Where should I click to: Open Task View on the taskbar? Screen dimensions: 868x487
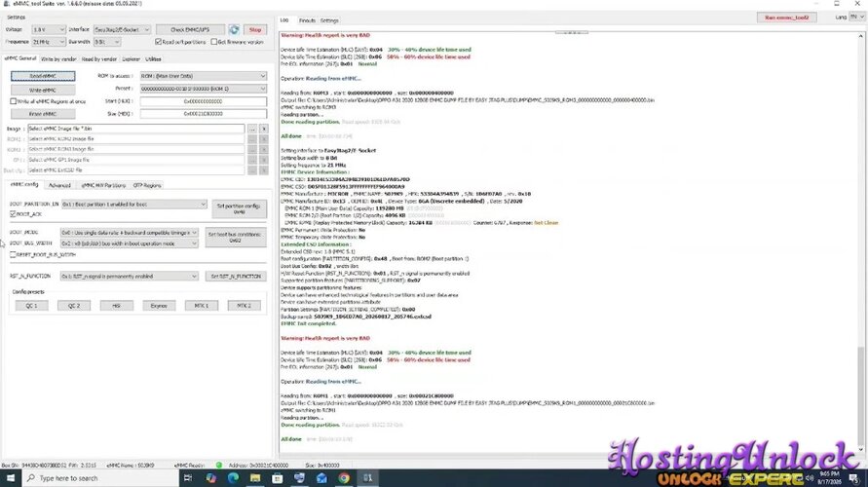pyautogui.click(x=188, y=478)
